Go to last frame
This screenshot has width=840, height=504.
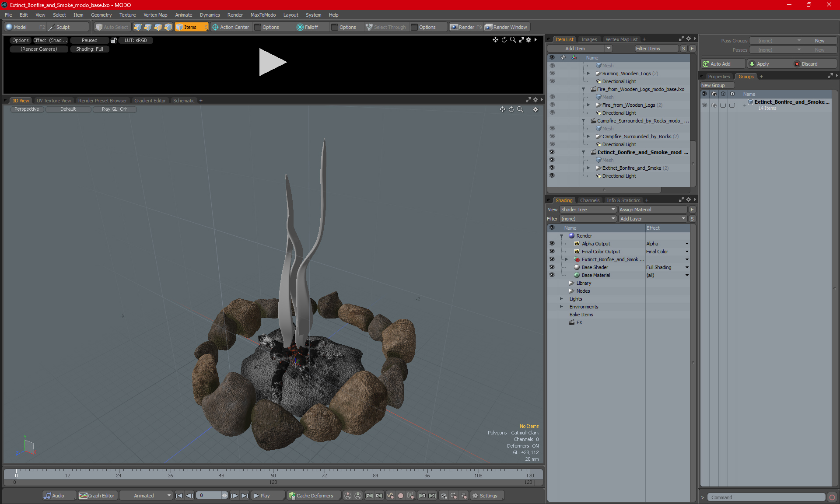(245, 496)
